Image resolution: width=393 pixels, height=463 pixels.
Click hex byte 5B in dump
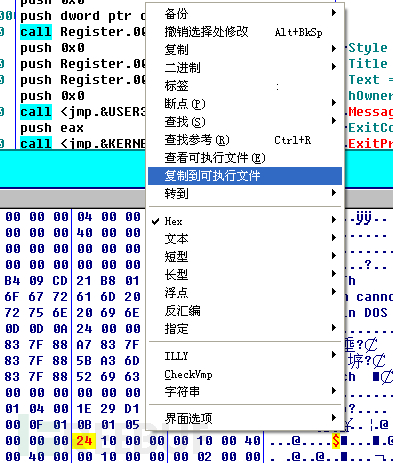(x=84, y=361)
